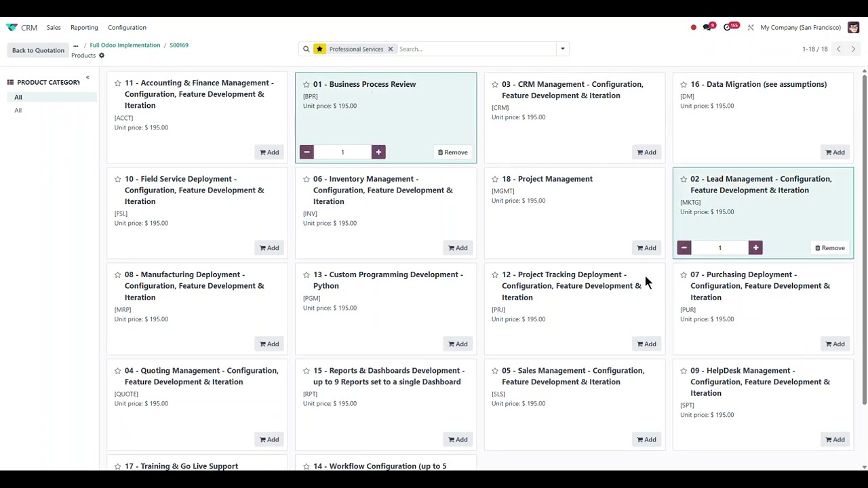Favorite 12 - Project Tracking Deployment
Viewport: 868px width, 488px height.
click(495, 274)
